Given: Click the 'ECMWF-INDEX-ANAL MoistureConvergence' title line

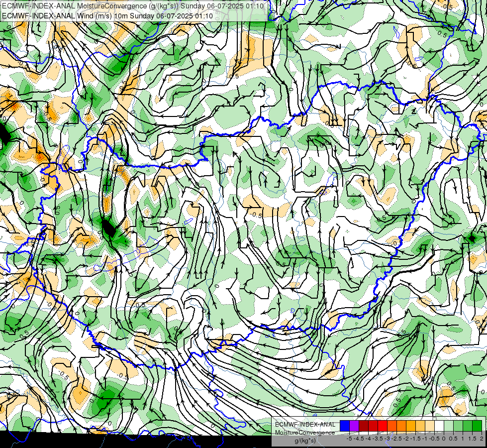Looking at the screenshot, I should click(133, 6).
